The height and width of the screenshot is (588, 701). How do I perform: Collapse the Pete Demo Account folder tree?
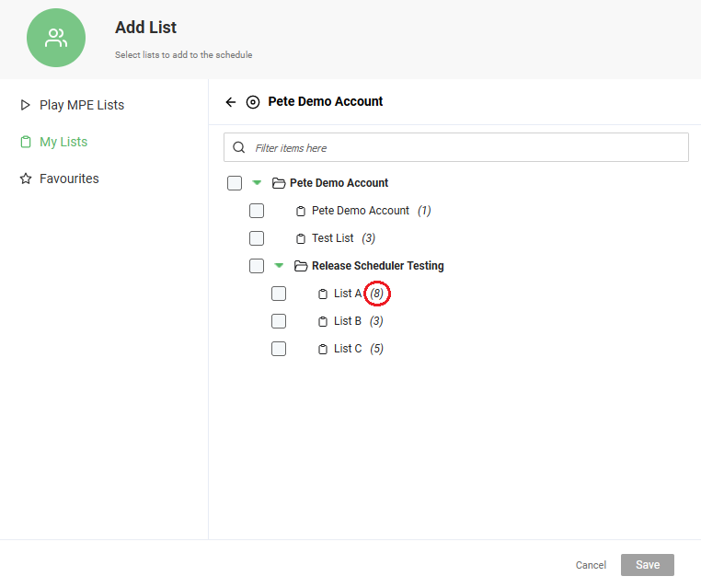click(x=257, y=182)
